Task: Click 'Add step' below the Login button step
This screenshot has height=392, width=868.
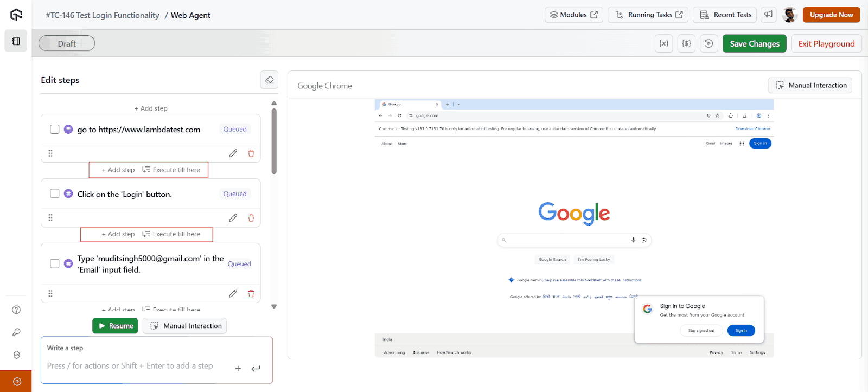Action: pyautogui.click(x=118, y=234)
